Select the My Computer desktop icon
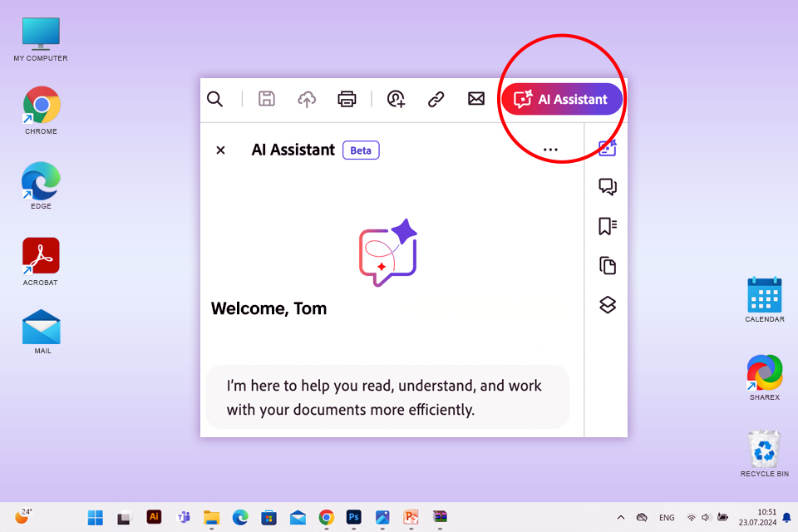Screen dimensions: 798x532 click(x=41, y=40)
